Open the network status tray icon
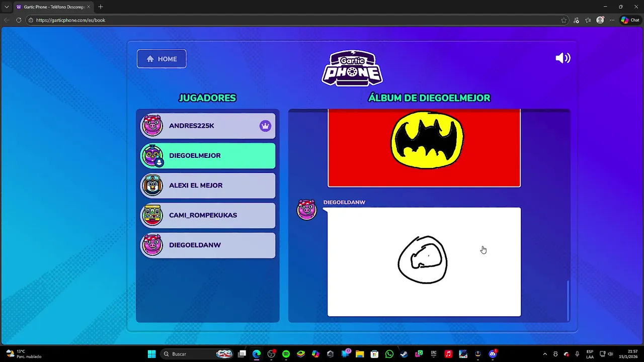The image size is (644, 362). (602, 354)
